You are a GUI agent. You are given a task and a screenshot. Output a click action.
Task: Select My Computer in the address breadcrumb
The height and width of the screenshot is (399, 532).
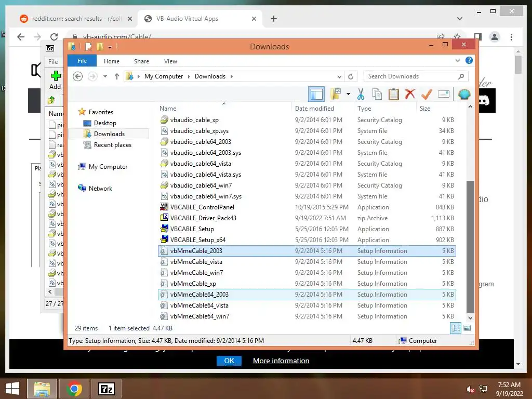click(x=164, y=76)
